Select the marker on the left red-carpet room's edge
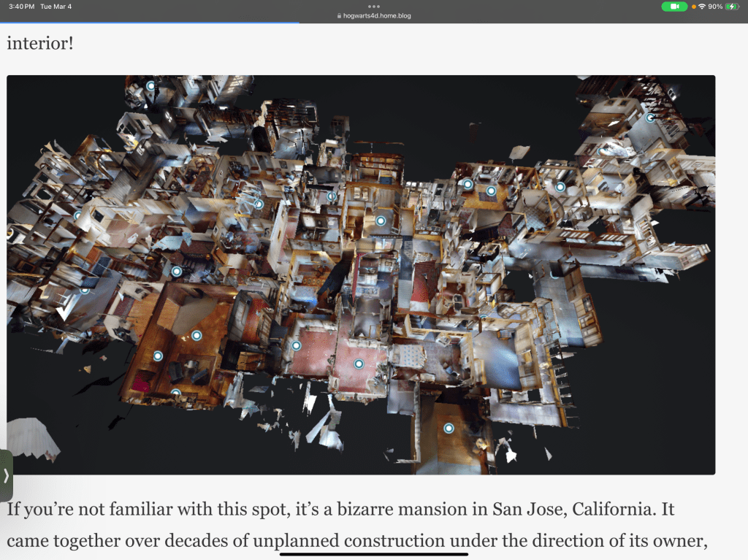 (x=296, y=346)
